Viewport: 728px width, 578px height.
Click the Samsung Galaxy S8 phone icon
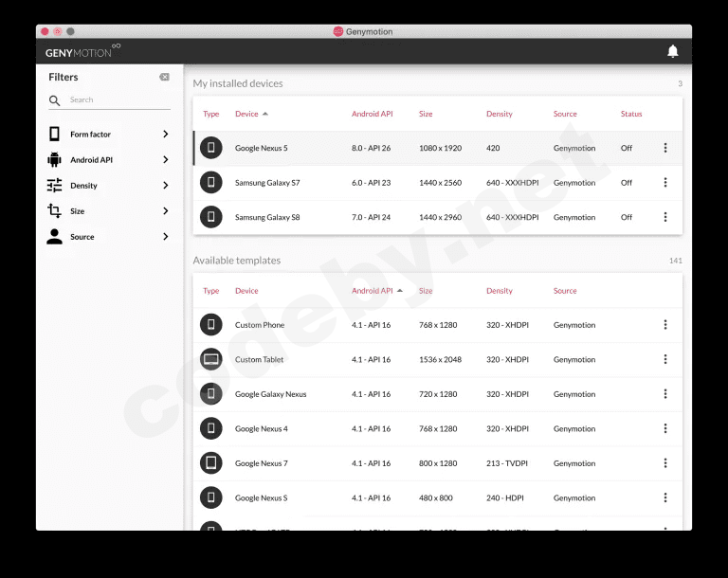[210, 217]
